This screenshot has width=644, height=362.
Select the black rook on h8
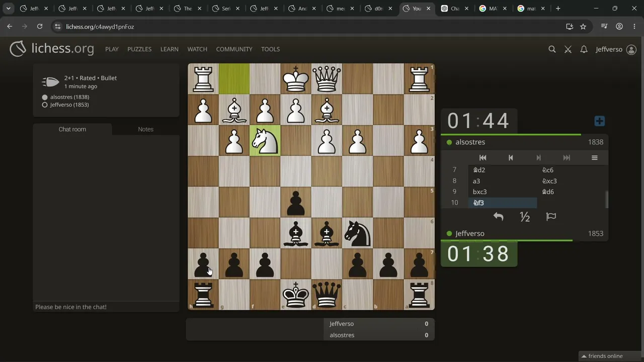pyautogui.click(x=203, y=295)
